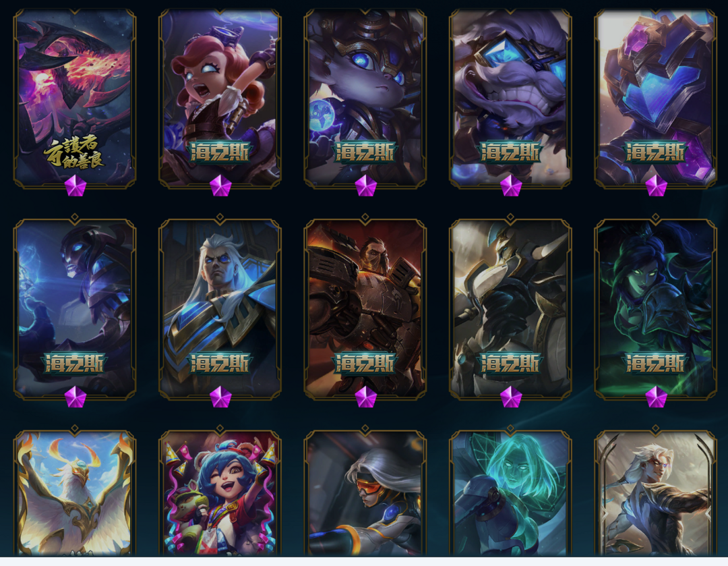The image size is (728, 566).
Task: Select gem below the crystal armored golem card
Action: (656, 186)
